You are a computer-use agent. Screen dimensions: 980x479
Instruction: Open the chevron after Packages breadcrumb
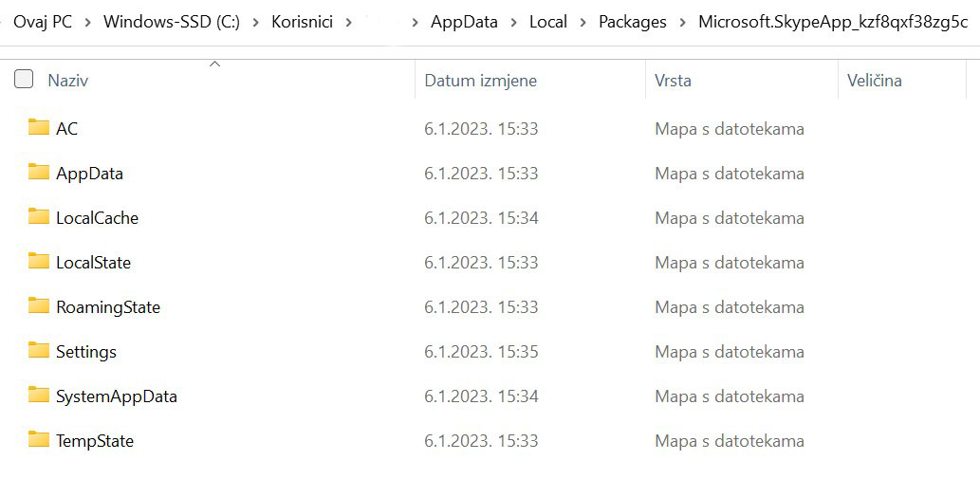pos(682,22)
